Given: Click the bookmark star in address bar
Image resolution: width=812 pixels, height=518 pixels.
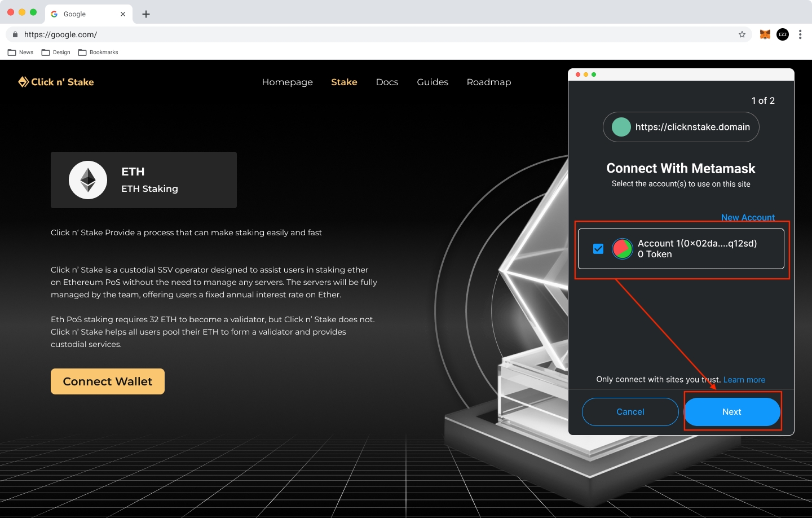Looking at the screenshot, I should 742,34.
